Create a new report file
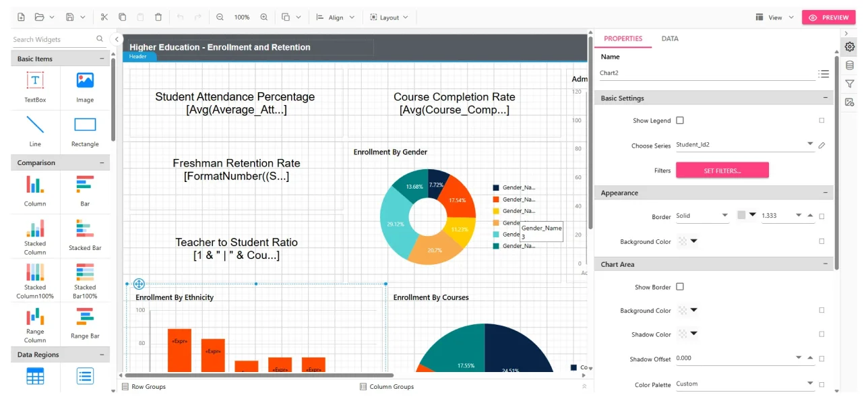This screenshot has width=868, height=399. coord(22,17)
